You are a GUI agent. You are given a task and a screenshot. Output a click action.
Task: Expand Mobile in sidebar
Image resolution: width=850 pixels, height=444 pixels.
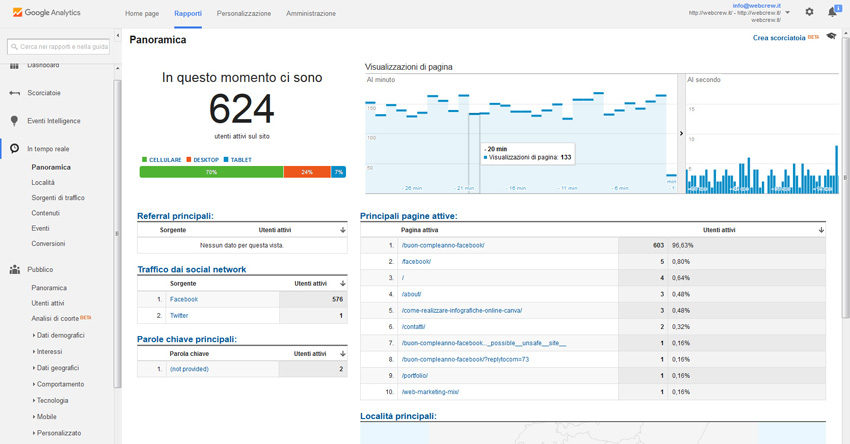tap(44, 417)
